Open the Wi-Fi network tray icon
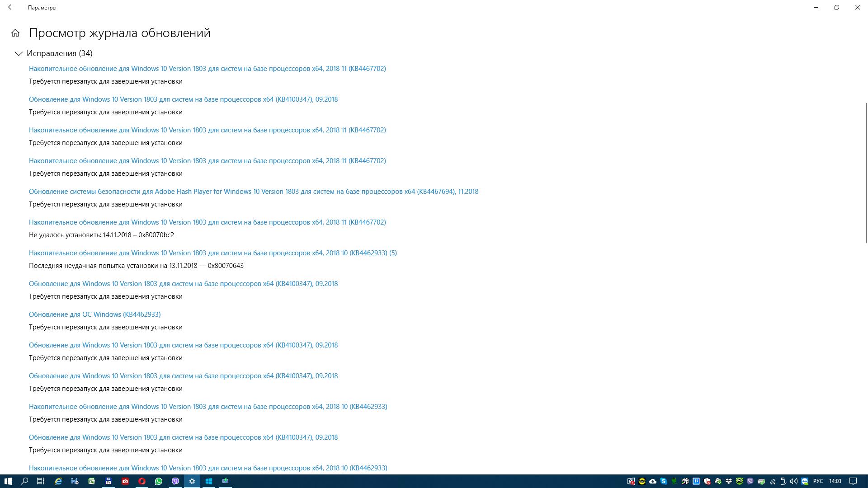 click(x=773, y=481)
